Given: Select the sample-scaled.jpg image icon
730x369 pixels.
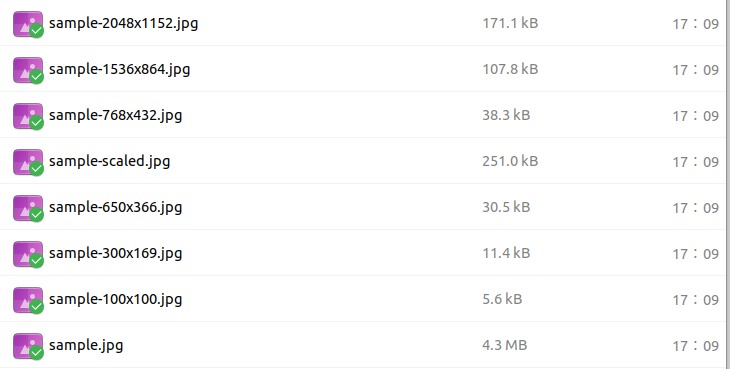Looking at the screenshot, I should click(x=28, y=162).
